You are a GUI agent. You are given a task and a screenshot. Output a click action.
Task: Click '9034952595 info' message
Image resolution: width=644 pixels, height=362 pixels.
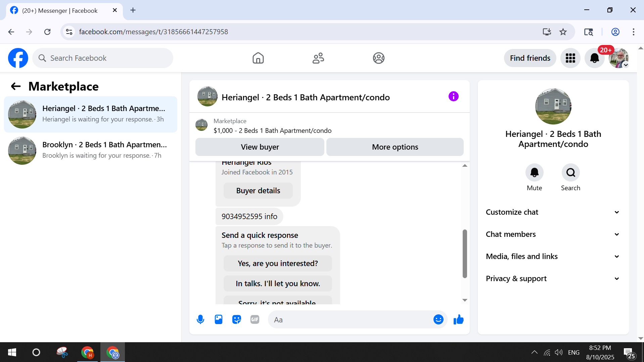[249, 216]
